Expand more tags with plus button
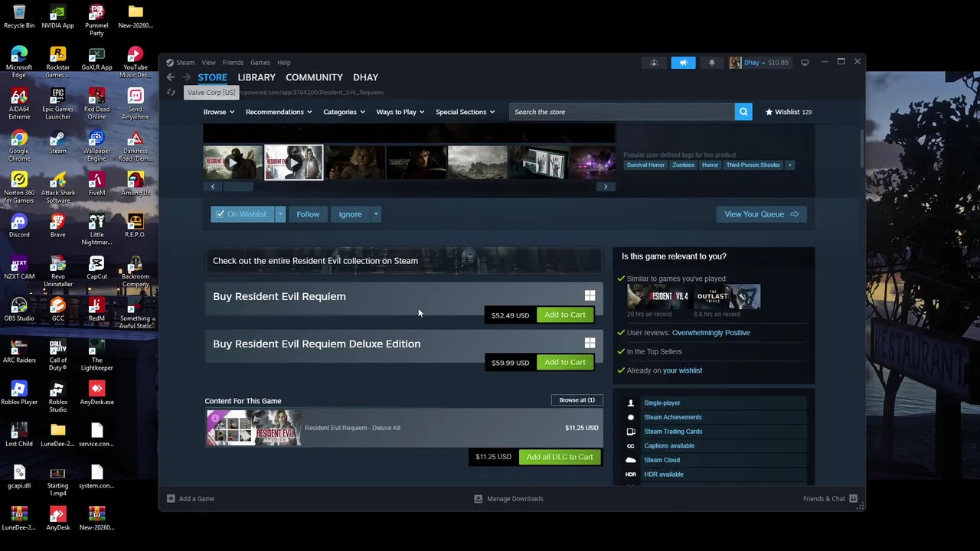The image size is (980, 551). [789, 165]
